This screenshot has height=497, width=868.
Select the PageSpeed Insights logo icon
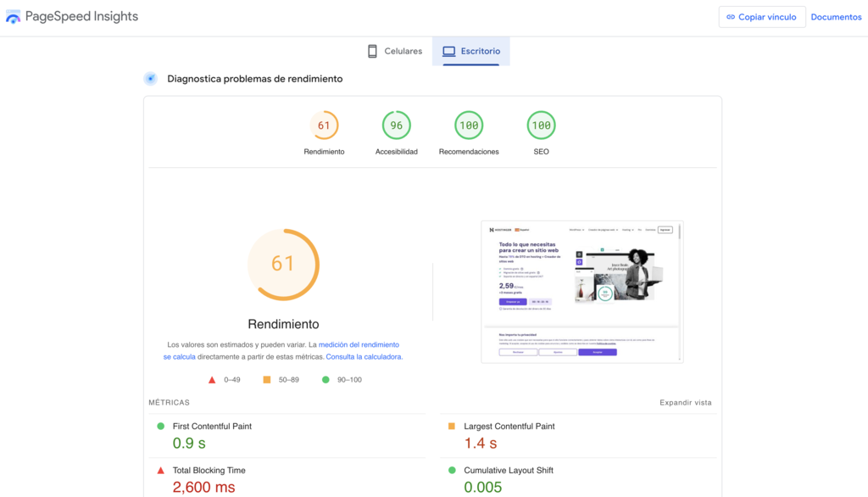coord(14,15)
